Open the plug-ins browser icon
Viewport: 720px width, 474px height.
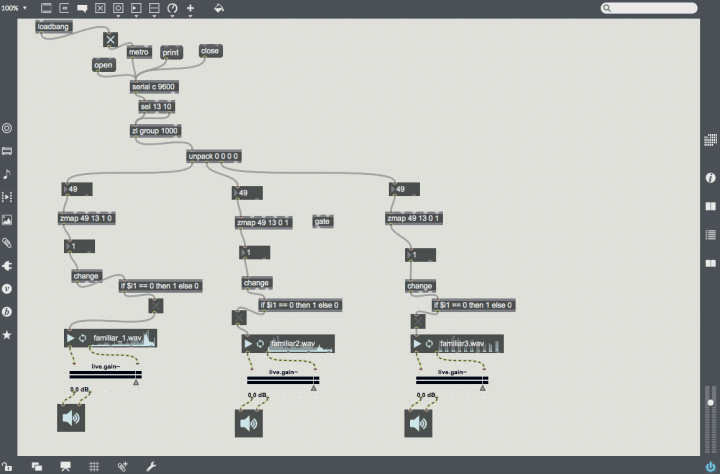(x=7, y=266)
